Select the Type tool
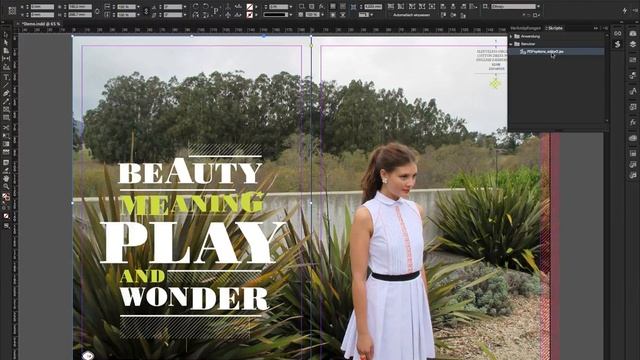This screenshot has height=360, width=640. click(6, 77)
